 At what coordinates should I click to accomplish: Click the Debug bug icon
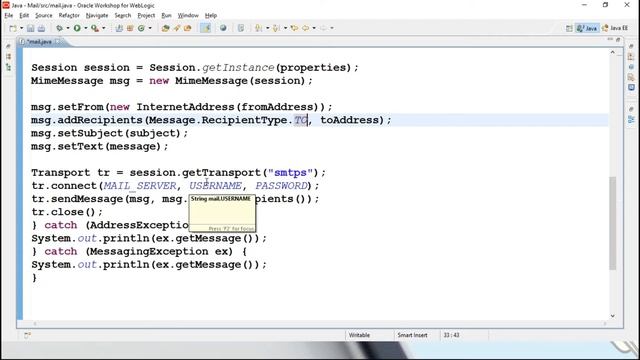pos(60,28)
